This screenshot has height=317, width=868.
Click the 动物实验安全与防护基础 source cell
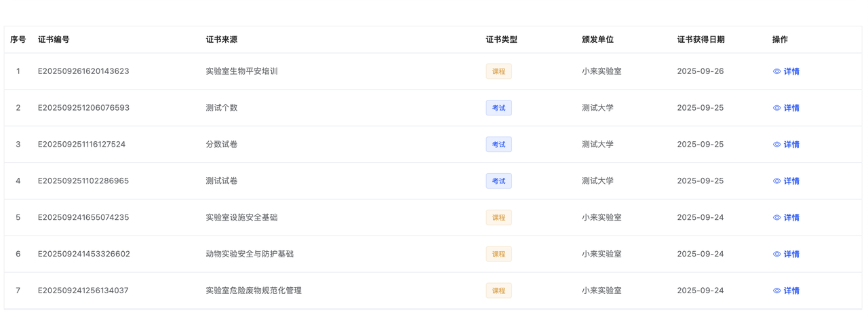pos(250,255)
